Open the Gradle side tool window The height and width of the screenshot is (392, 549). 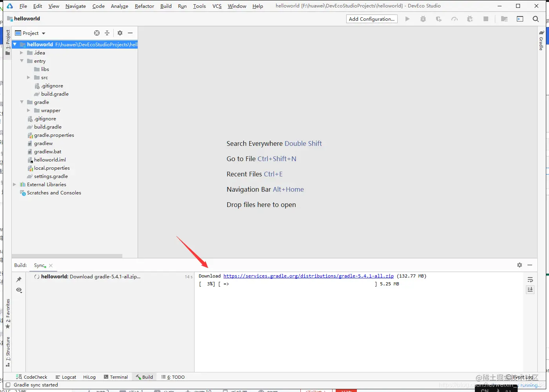click(x=541, y=41)
